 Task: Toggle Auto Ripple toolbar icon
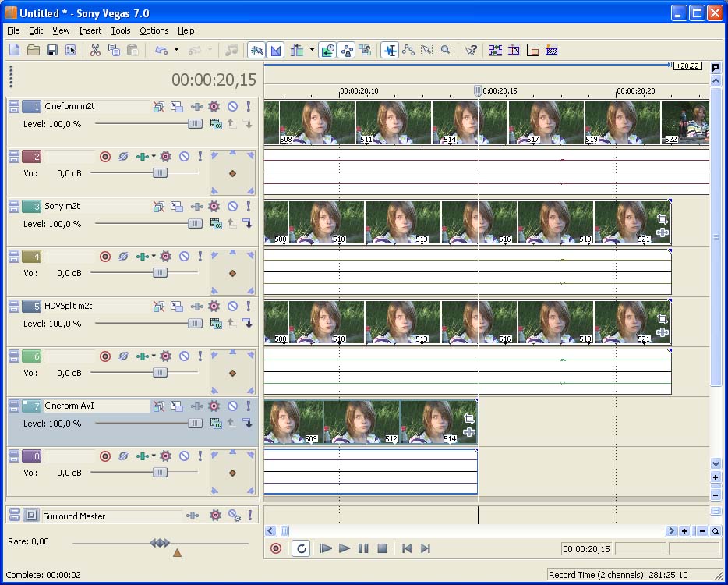[297, 50]
